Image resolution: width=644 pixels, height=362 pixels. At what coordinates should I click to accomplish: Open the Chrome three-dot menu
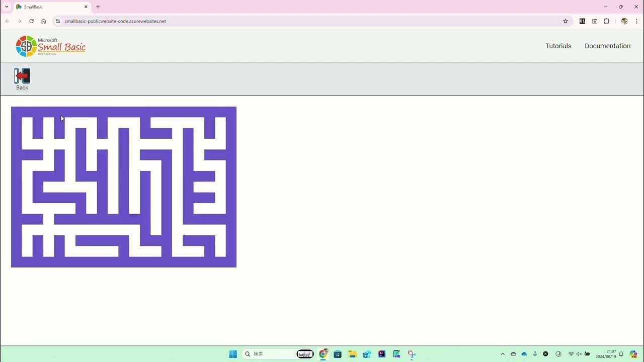point(636,21)
